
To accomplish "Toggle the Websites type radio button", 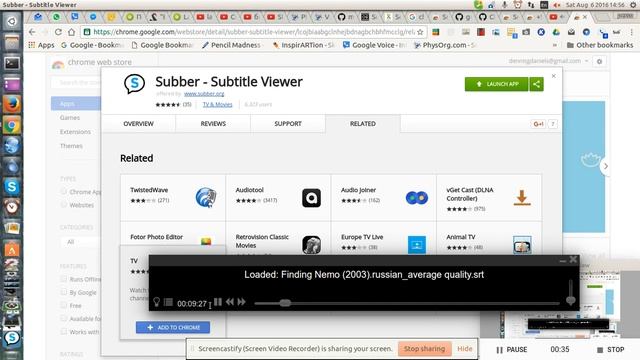I will (x=64, y=205).
